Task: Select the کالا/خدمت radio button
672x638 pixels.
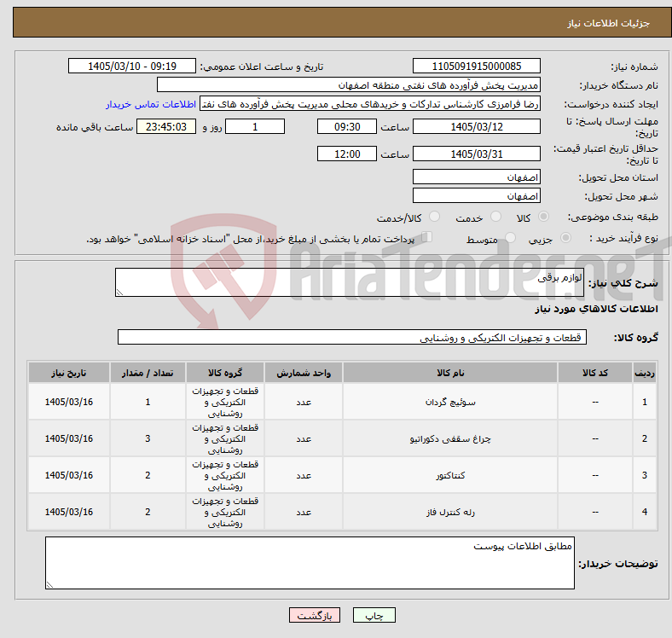Action: (x=435, y=217)
